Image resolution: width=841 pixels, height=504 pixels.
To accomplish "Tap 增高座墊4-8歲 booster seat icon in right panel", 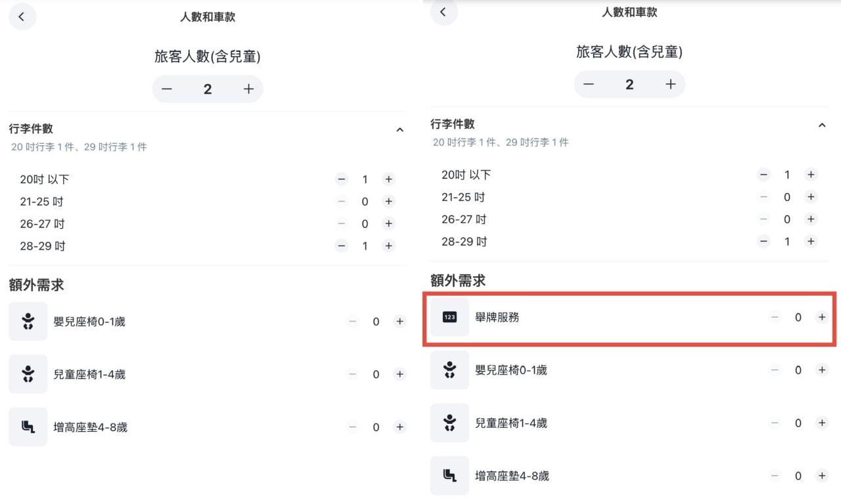I will pyautogui.click(x=449, y=476).
